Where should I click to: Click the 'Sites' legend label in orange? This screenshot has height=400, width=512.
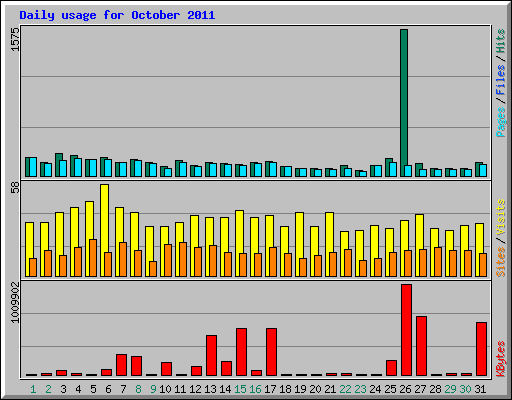pos(501,262)
